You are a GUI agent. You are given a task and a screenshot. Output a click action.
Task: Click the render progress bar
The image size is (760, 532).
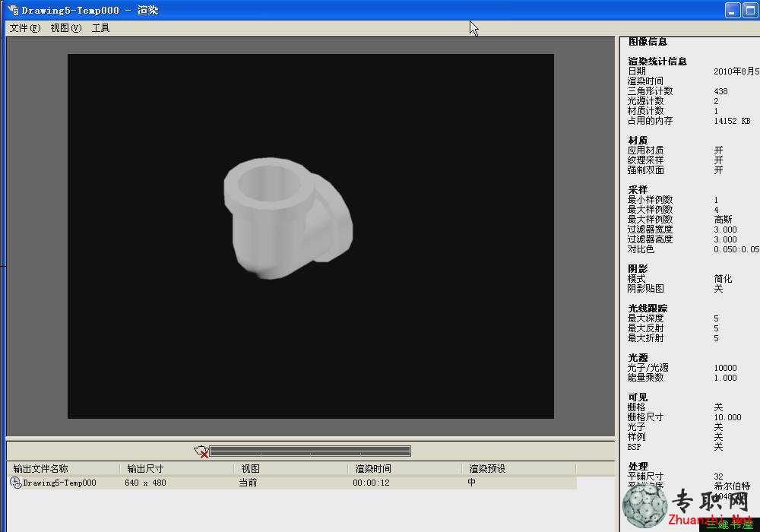pyautogui.click(x=310, y=451)
